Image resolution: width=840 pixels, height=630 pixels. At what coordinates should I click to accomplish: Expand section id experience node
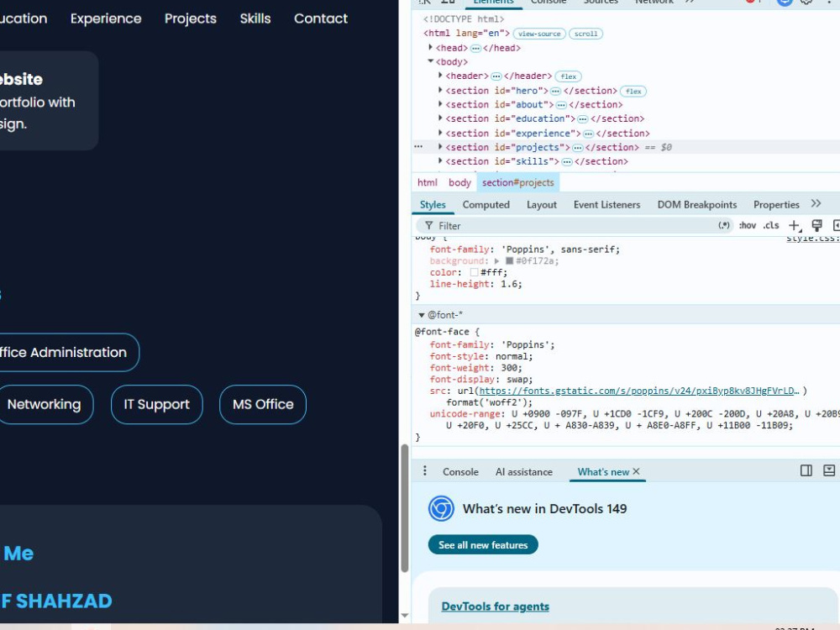tap(440, 133)
